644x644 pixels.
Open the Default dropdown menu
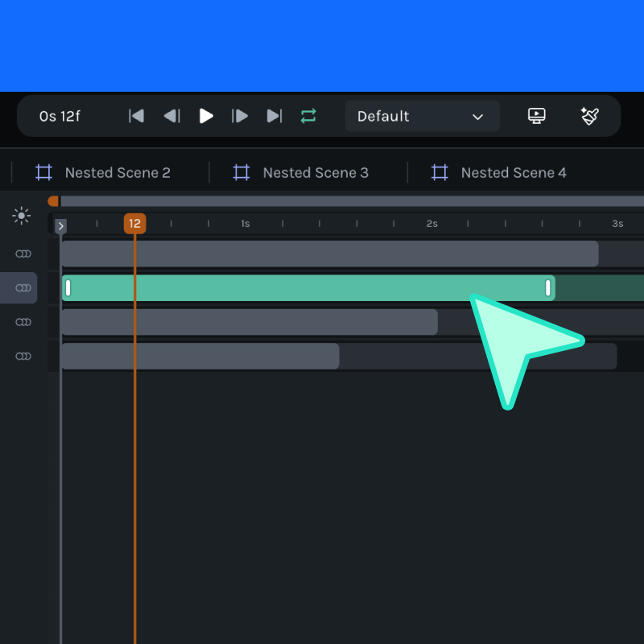pyautogui.click(x=422, y=116)
